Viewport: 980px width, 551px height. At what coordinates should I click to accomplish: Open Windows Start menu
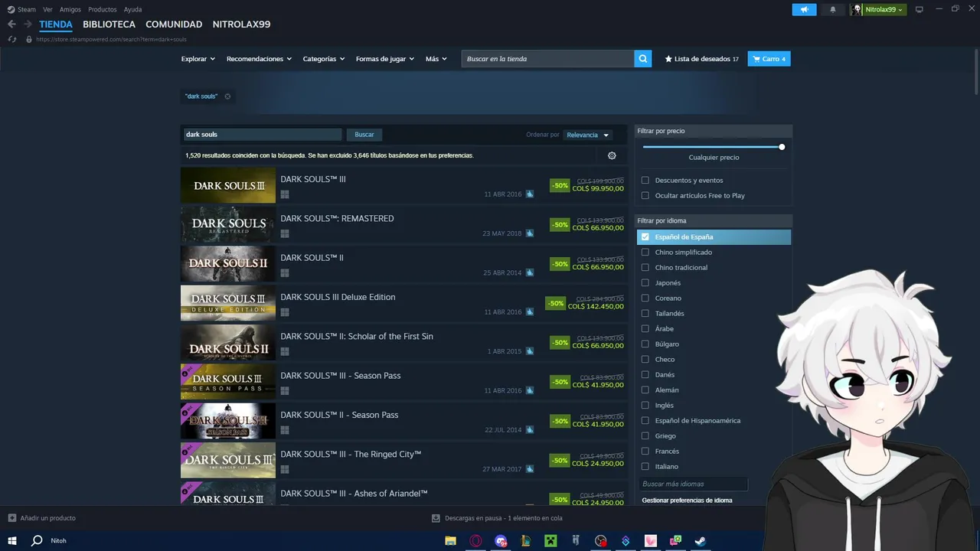(11, 540)
